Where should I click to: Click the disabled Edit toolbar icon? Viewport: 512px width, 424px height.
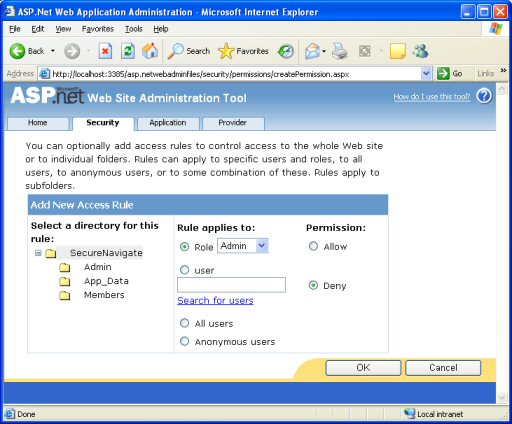coord(365,51)
